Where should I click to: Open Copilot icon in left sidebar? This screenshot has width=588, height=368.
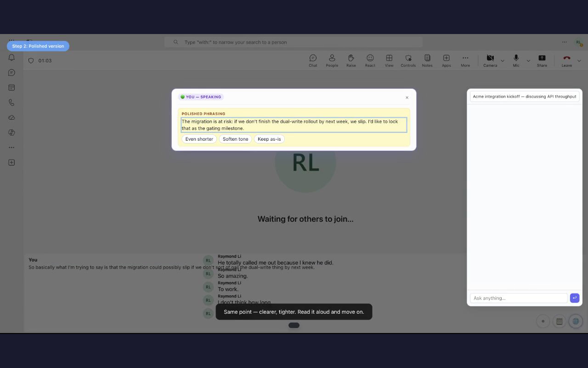tap(11, 132)
